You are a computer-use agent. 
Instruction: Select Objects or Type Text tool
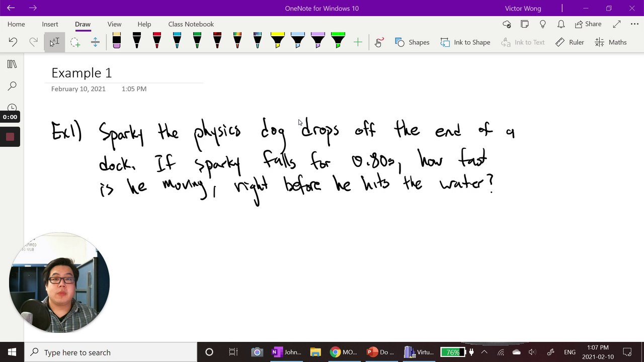click(54, 42)
